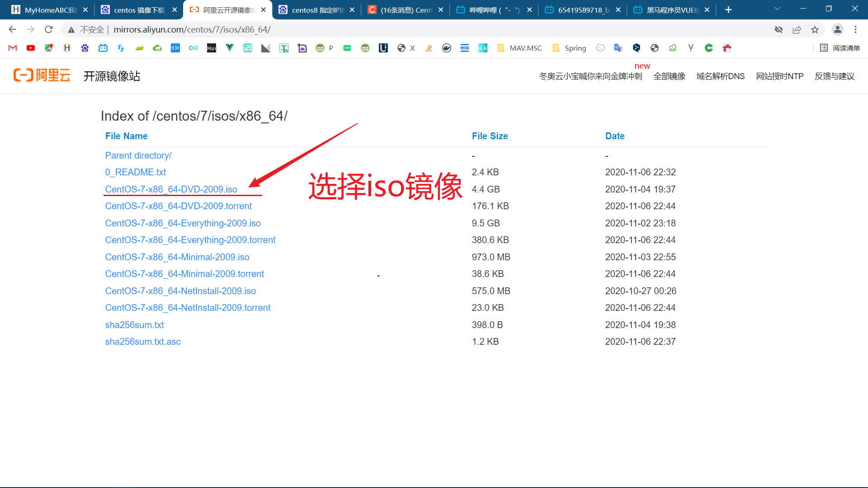Download CentOS-7-x86_64-DVD-2009.iso
The width and height of the screenshot is (868, 488).
coord(171,189)
